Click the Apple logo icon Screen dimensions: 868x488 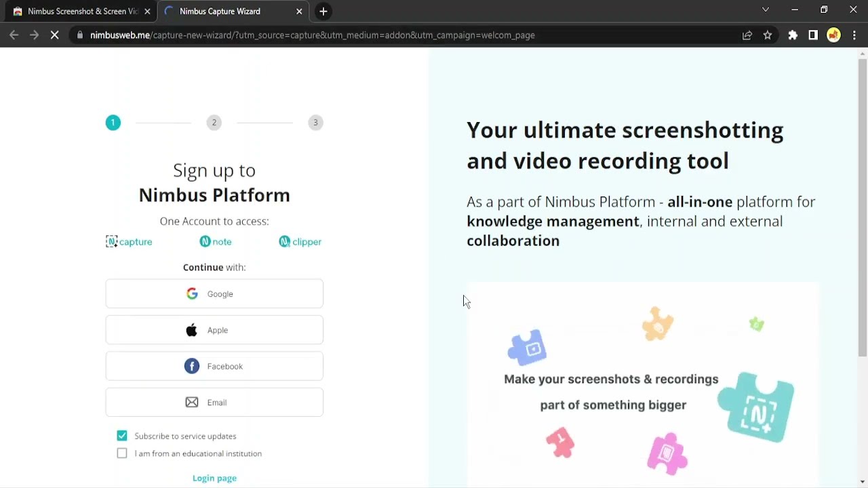(x=192, y=330)
